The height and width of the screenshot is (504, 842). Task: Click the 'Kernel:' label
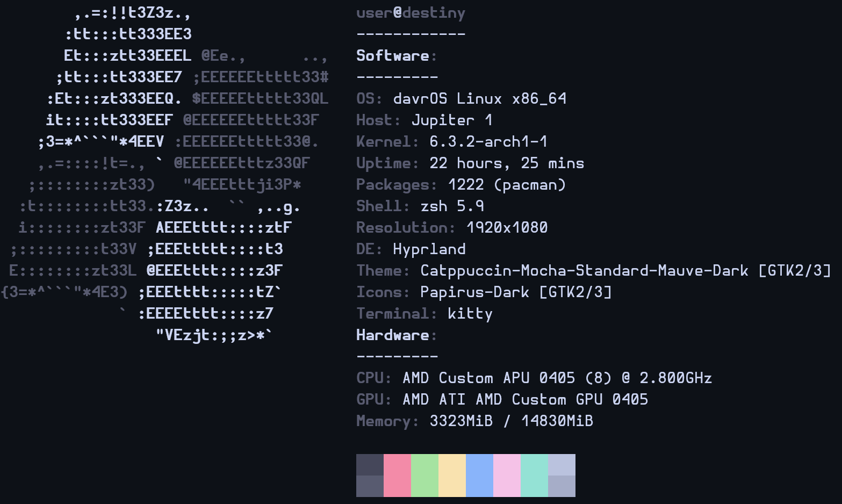click(388, 142)
